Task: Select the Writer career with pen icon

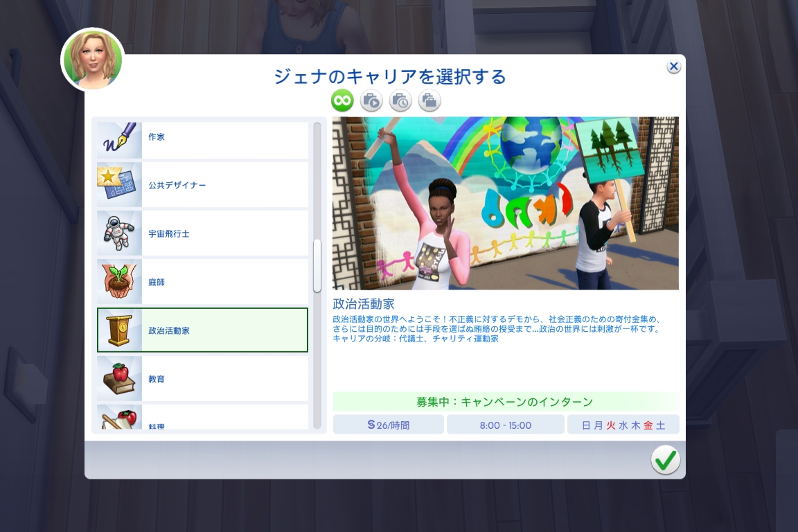Action: (119, 136)
